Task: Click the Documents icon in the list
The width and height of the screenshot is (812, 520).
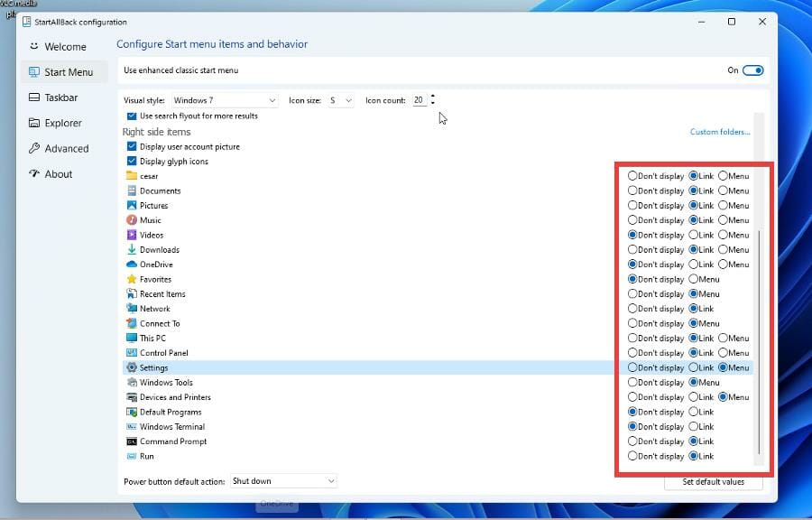Action: (132, 190)
